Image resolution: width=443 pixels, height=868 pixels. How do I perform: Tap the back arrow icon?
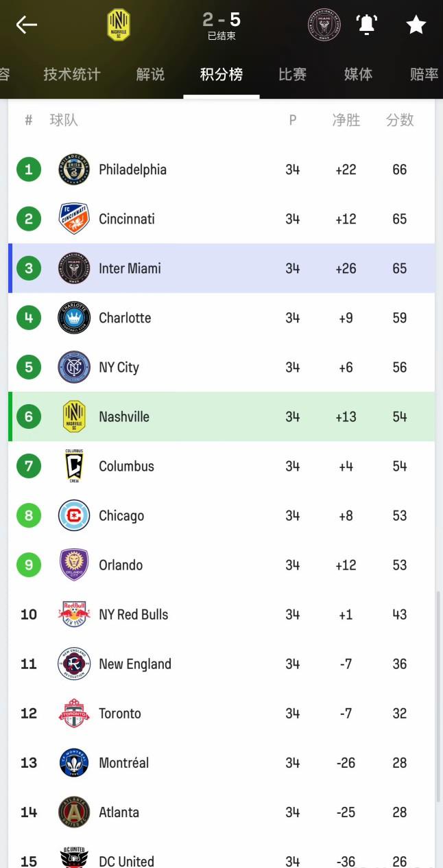pos(27,25)
